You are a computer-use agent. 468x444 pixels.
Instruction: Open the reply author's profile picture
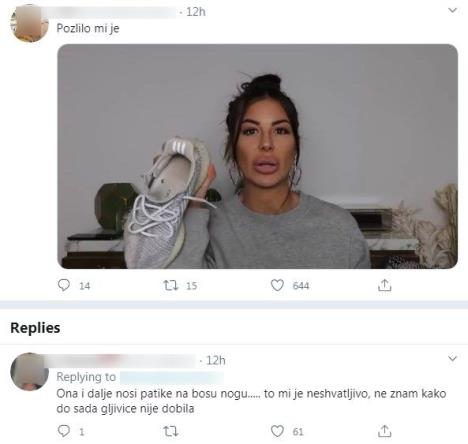pos(30,372)
